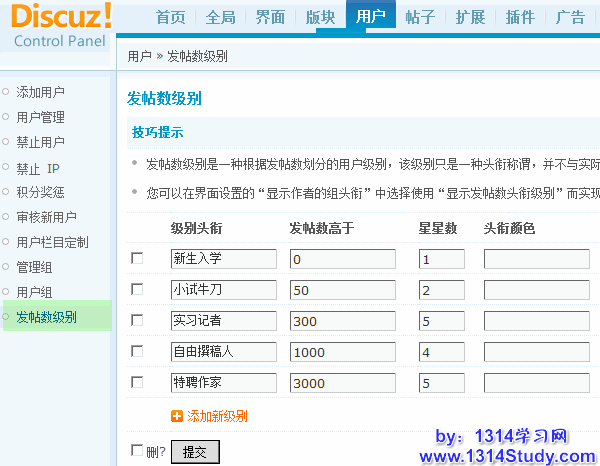The image size is (600, 466).
Task: Toggle the 删? select-all checkbox
Action: click(137, 451)
